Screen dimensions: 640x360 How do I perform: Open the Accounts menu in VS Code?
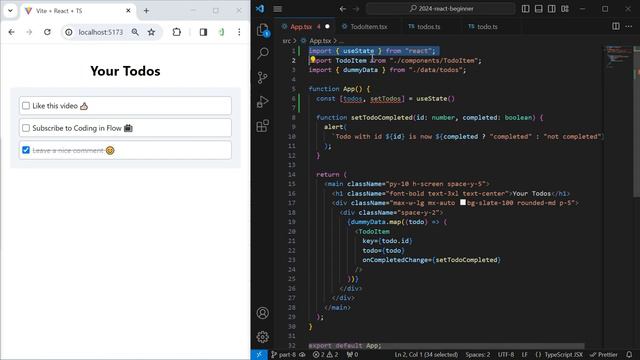point(263,313)
